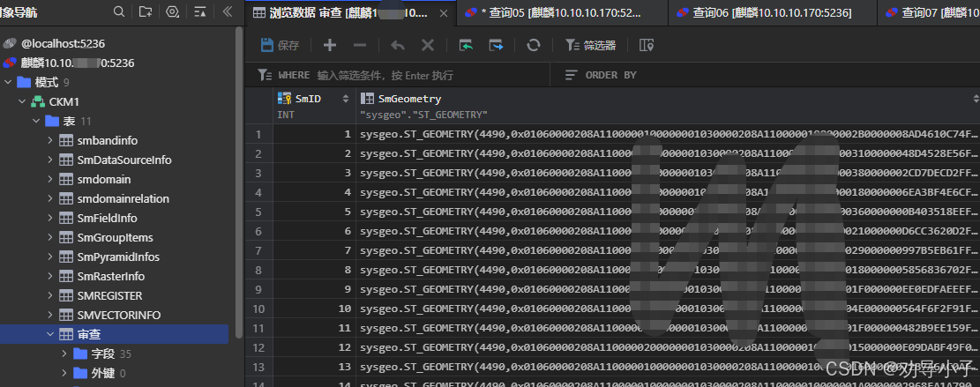The image size is (980, 387).
Task: Click the export data icon
Action: point(497,45)
